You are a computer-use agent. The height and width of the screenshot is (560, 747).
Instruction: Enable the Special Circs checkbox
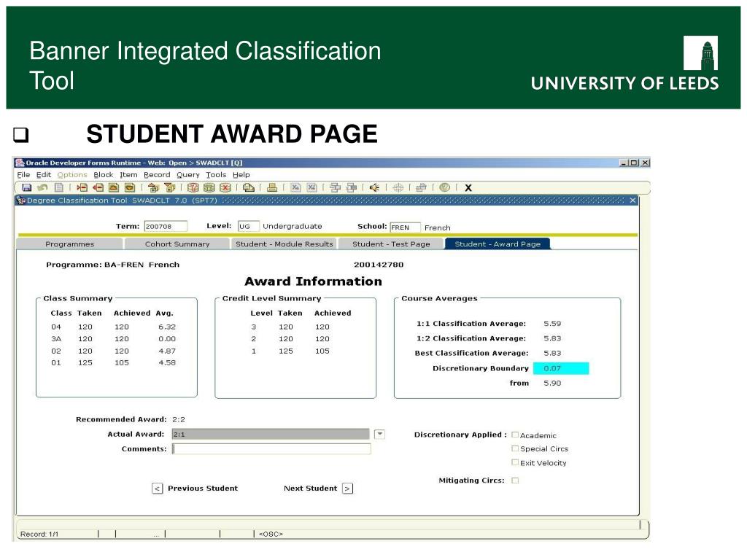coord(515,448)
